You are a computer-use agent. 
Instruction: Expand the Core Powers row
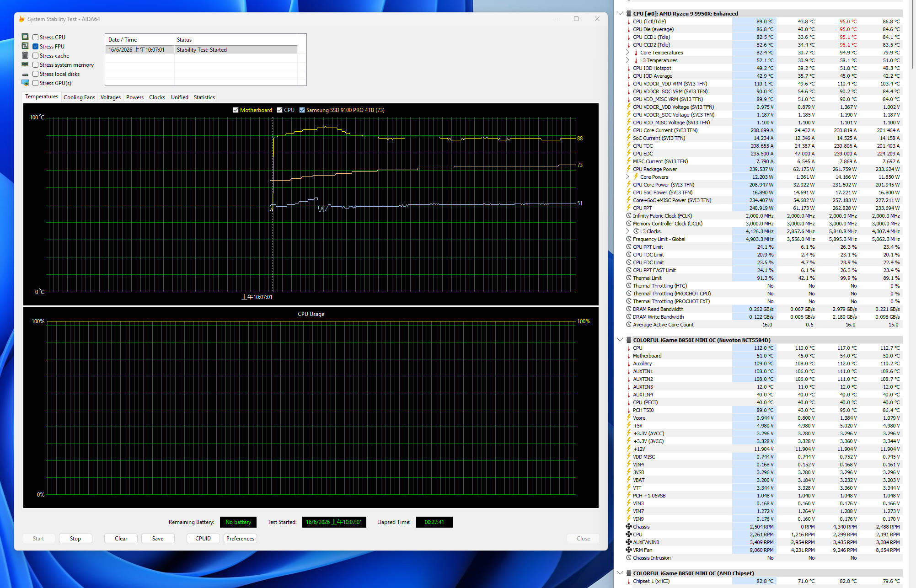pyautogui.click(x=627, y=177)
